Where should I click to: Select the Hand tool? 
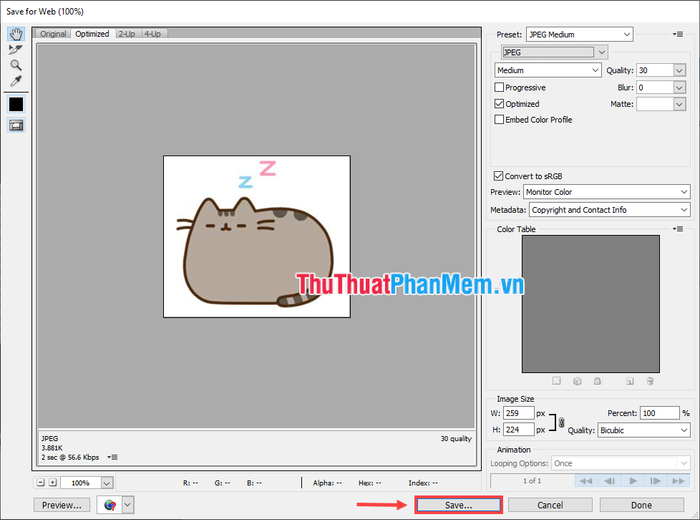16,34
